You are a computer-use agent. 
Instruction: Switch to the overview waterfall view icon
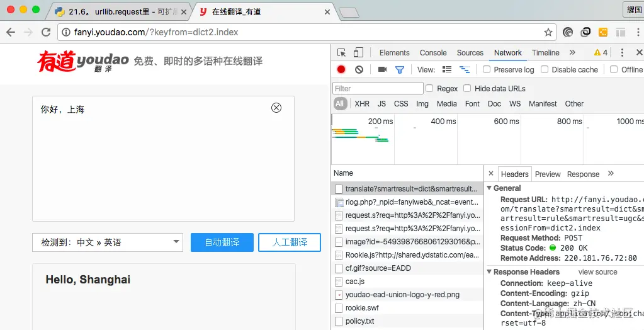pyautogui.click(x=465, y=69)
